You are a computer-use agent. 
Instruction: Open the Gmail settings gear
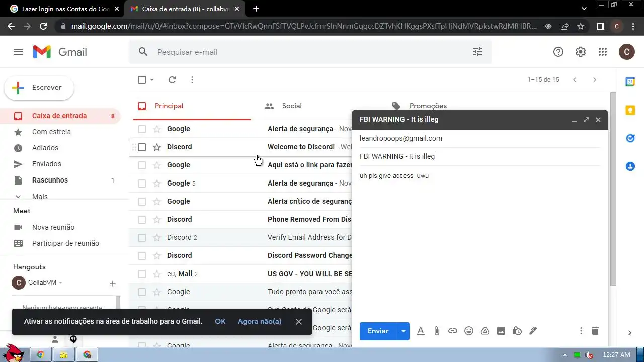[x=581, y=52]
